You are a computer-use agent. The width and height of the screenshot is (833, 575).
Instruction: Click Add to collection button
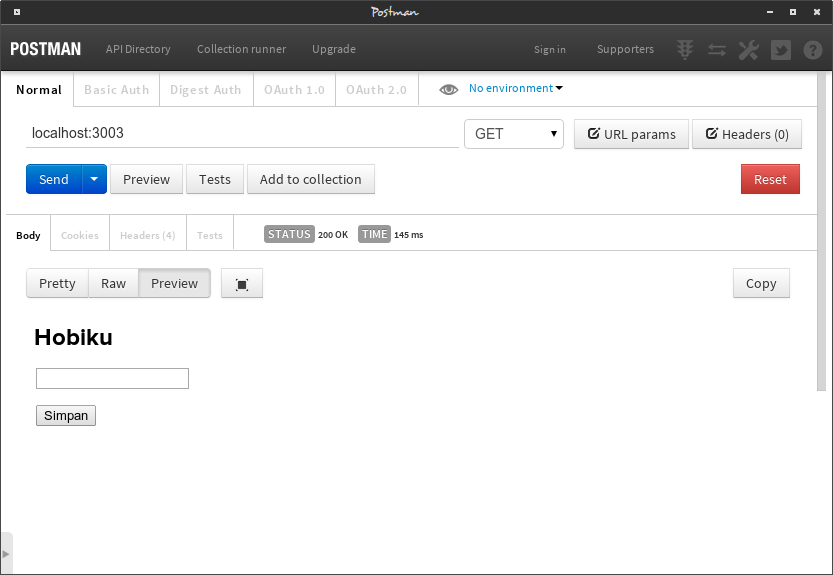[310, 179]
